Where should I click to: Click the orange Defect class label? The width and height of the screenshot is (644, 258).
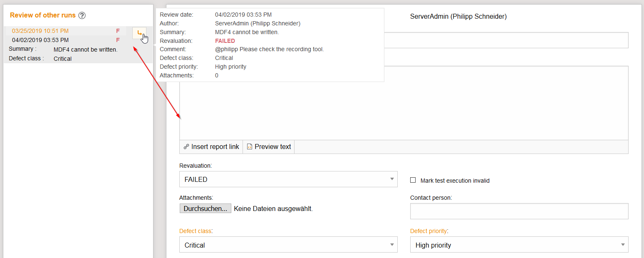tap(195, 231)
